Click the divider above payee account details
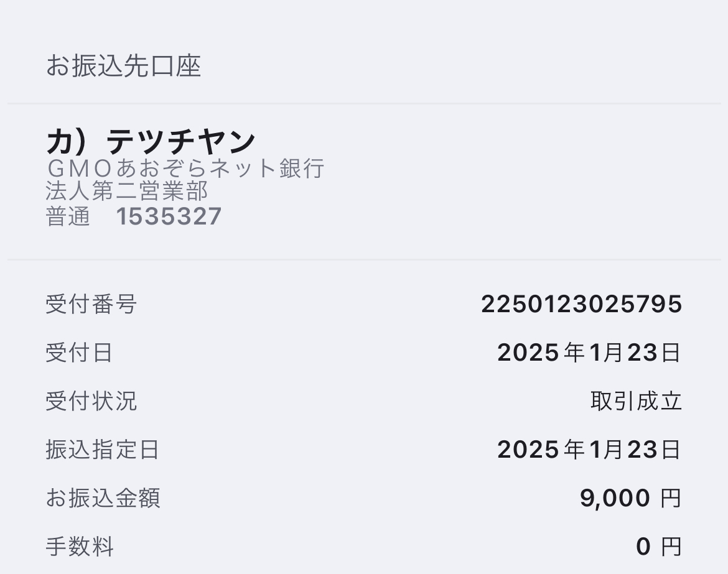Viewport: 728px width, 574px height. click(x=364, y=103)
